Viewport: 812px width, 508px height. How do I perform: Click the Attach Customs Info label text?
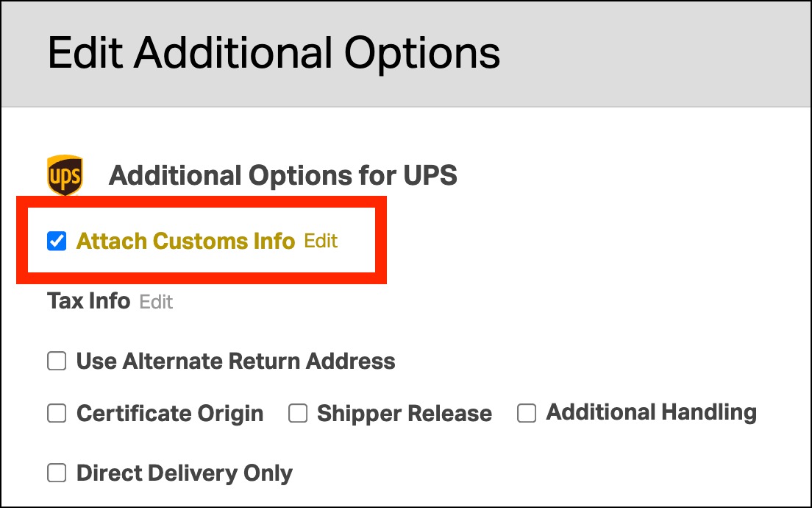[x=185, y=241]
